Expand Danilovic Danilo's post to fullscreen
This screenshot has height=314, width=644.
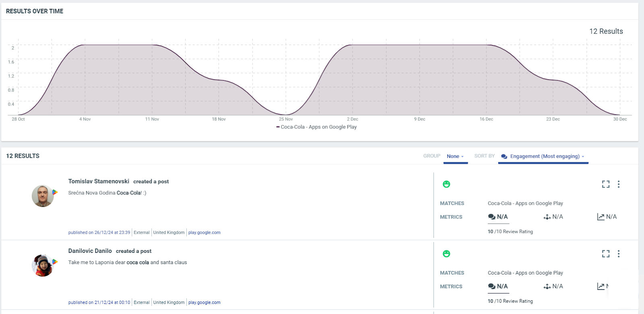point(606,254)
